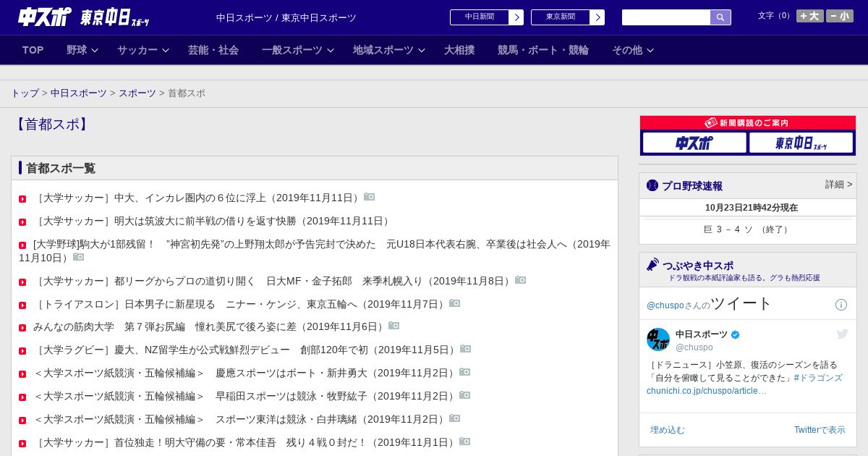Expand the その他 navigation dropdown

pos(633,50)
